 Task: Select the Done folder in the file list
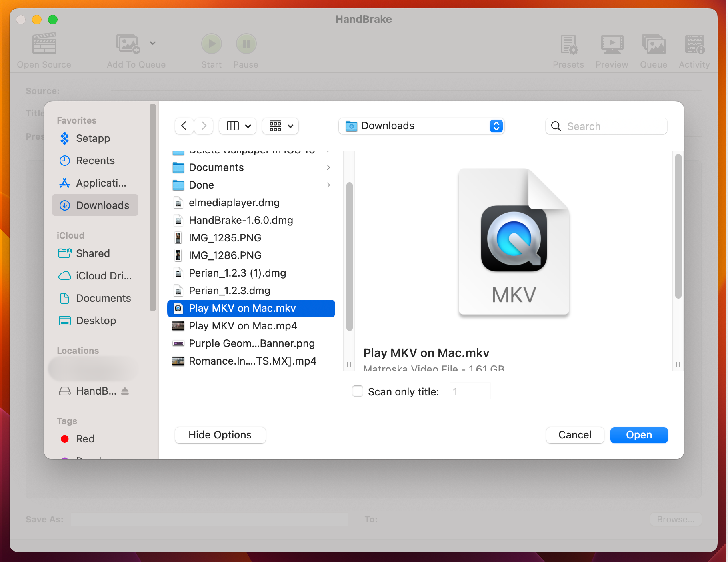[251, 185]
